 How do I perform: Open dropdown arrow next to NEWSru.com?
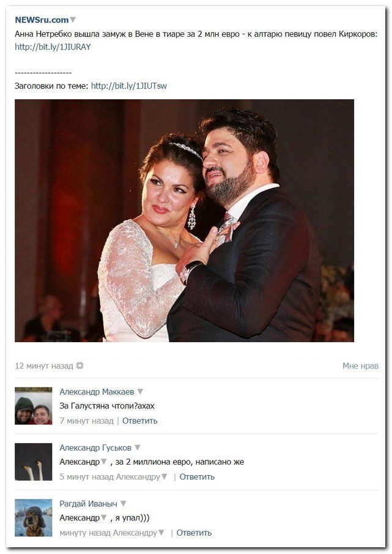coord(73,20)
